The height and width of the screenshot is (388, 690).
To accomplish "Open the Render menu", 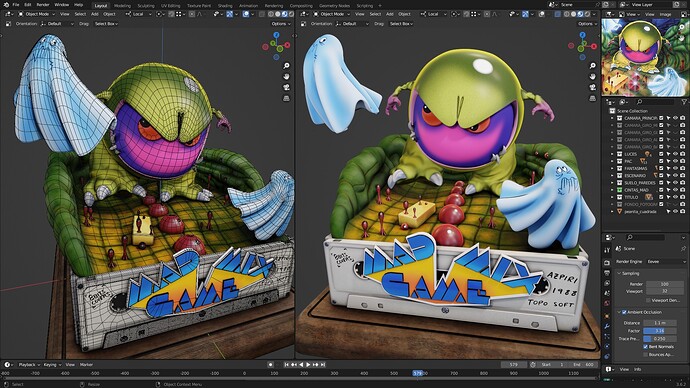I will (43, 5).
